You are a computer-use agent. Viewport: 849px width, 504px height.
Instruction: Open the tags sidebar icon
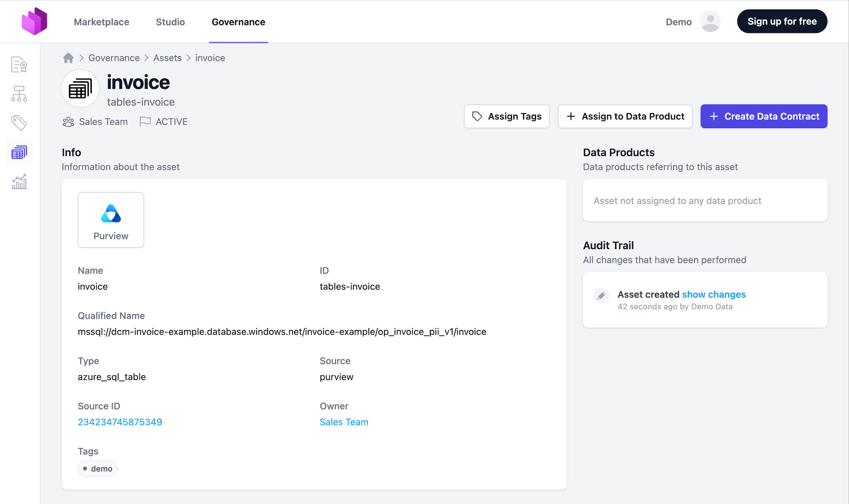19,123
